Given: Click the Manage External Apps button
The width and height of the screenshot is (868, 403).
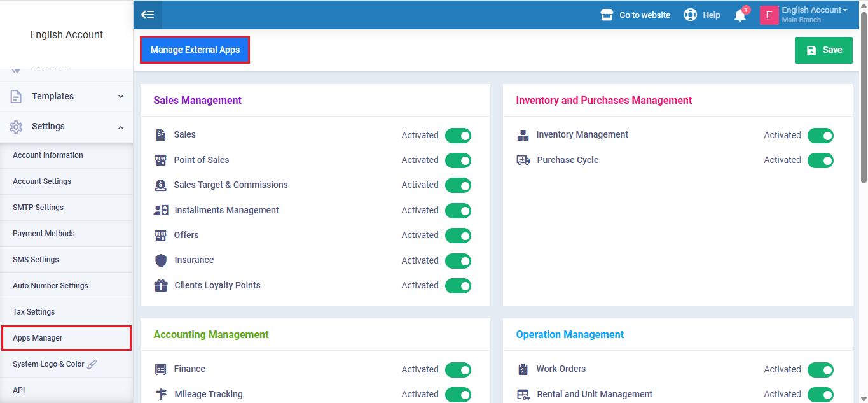Looking at the screenshot, I should point(195,50).
